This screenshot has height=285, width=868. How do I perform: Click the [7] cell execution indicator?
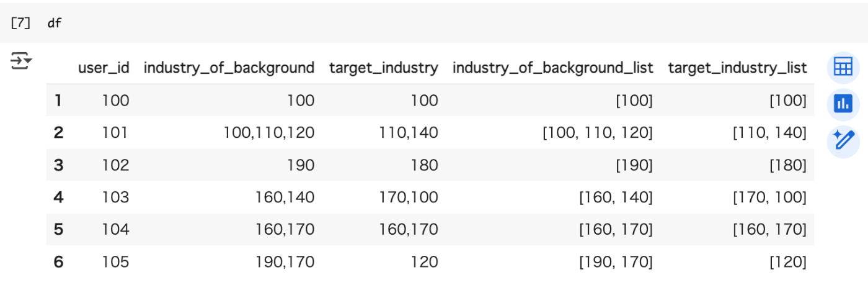[21, 24]
